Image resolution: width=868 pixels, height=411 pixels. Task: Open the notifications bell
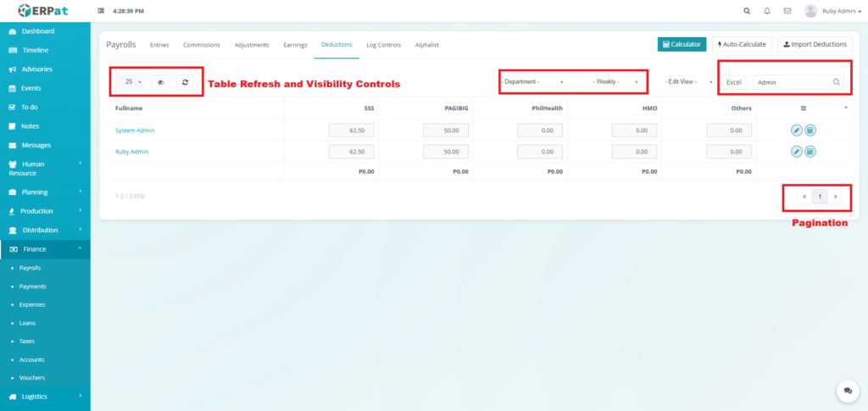(766, 10)
